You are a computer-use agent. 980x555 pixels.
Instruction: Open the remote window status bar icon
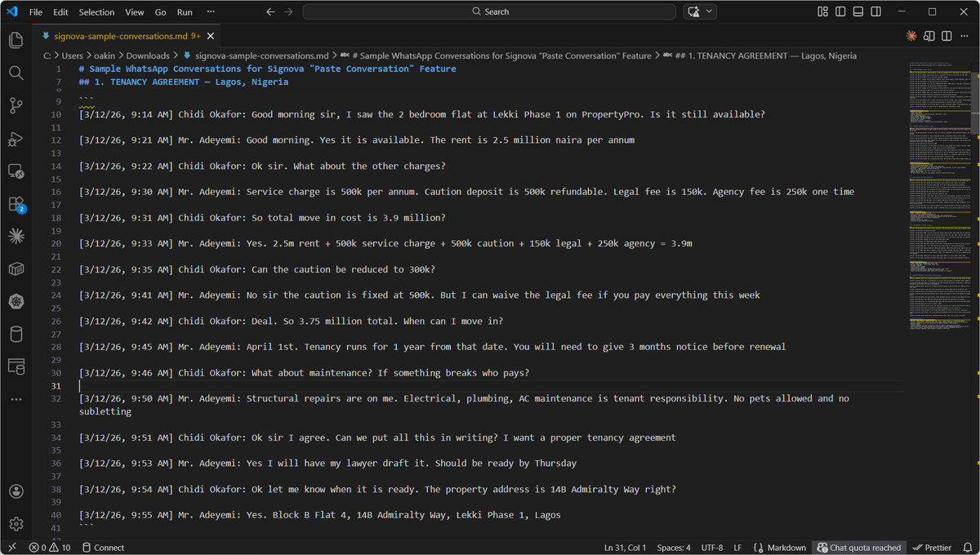point(11,548)
